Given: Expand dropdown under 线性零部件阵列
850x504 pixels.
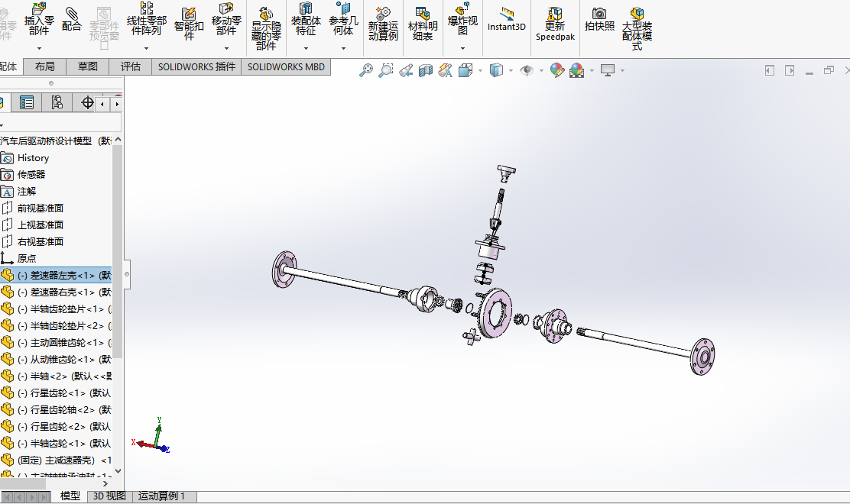Looking at the screenshot, I should (146, 48).
